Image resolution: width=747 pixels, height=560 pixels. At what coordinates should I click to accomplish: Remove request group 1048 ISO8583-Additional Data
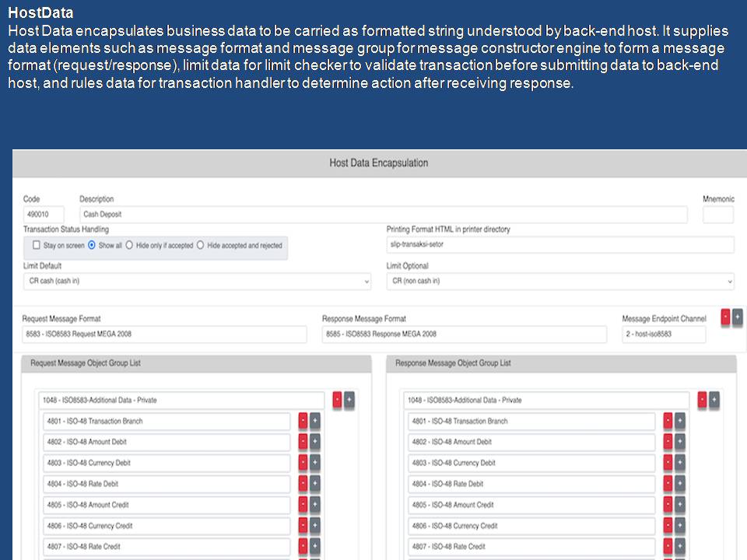337,400
